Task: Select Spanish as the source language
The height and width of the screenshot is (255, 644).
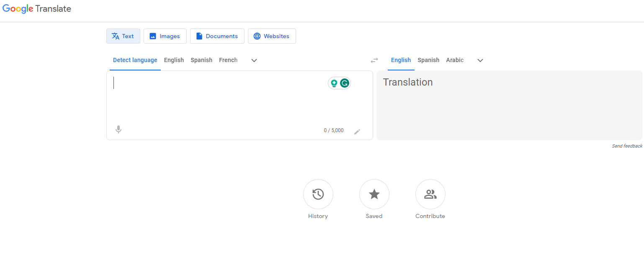Action: pyautogui.click(x=201, y=60)
